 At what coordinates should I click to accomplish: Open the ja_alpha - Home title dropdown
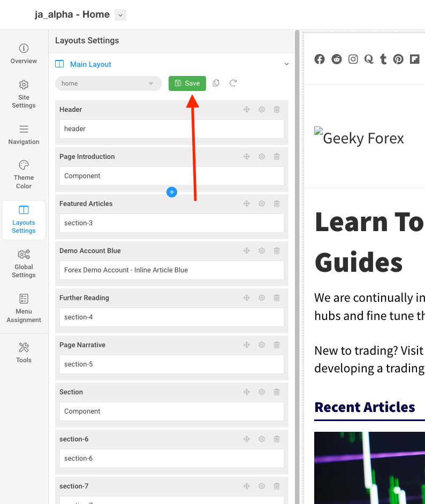[x=120, y=15]
